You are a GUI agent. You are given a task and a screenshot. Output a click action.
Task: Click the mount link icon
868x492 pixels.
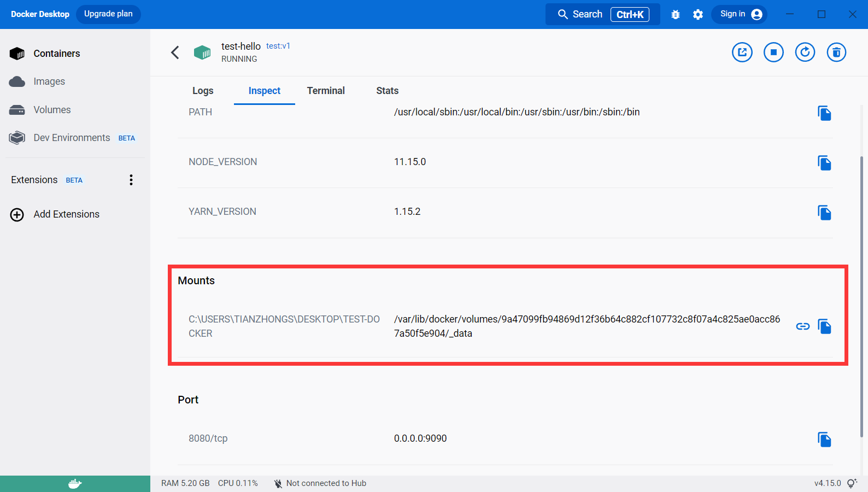click(x=802, y=326)
